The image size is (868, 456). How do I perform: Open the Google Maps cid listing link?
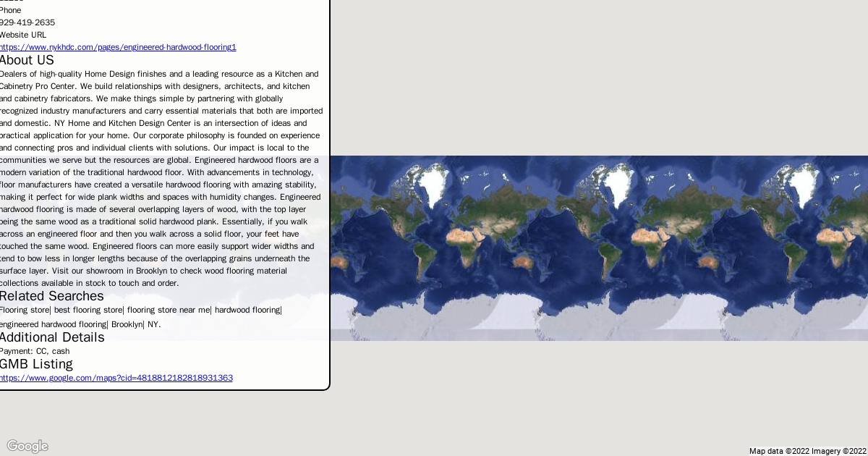coord(116,378)
